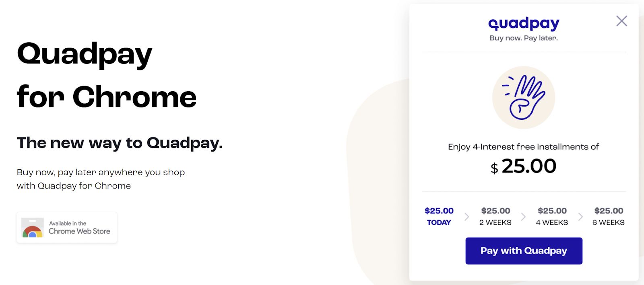The width and height of the screenshot is (644, 285).
Task: Click the 'Enjoy 4-Interest free installments of' text
Action: point(523,147)
